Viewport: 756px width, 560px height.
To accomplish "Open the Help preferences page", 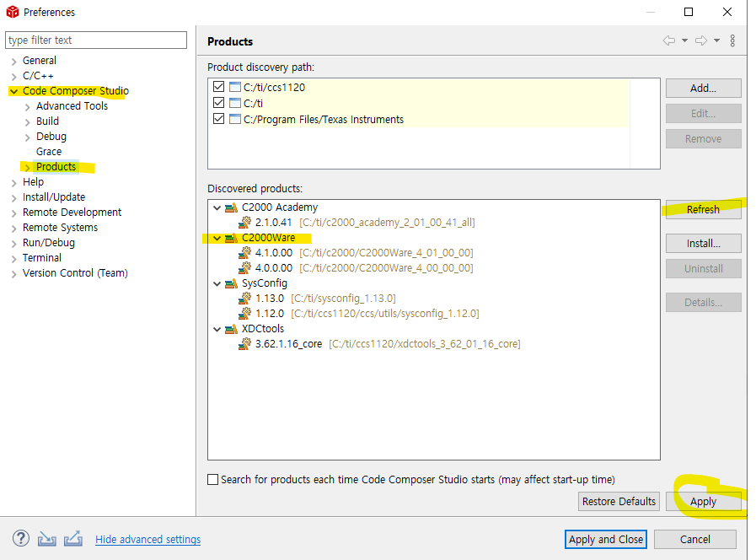I will [33, 182].
